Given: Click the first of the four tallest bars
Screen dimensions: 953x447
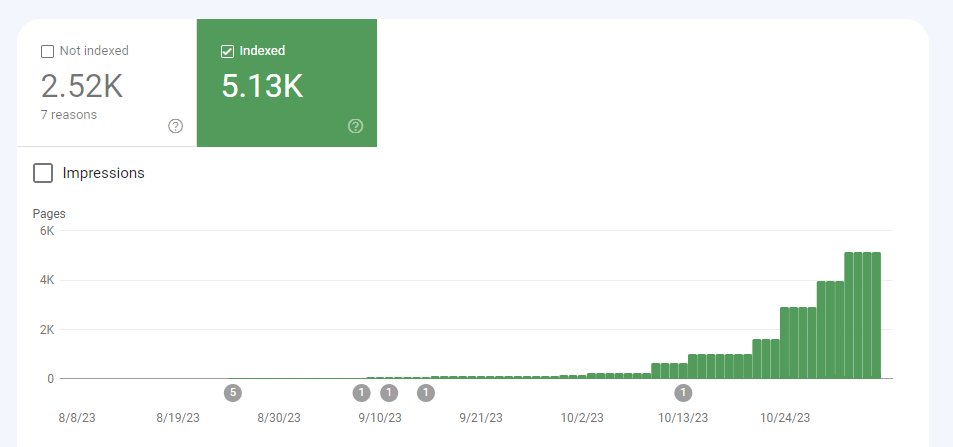Looking at the screenshot, I should (849, 316).
